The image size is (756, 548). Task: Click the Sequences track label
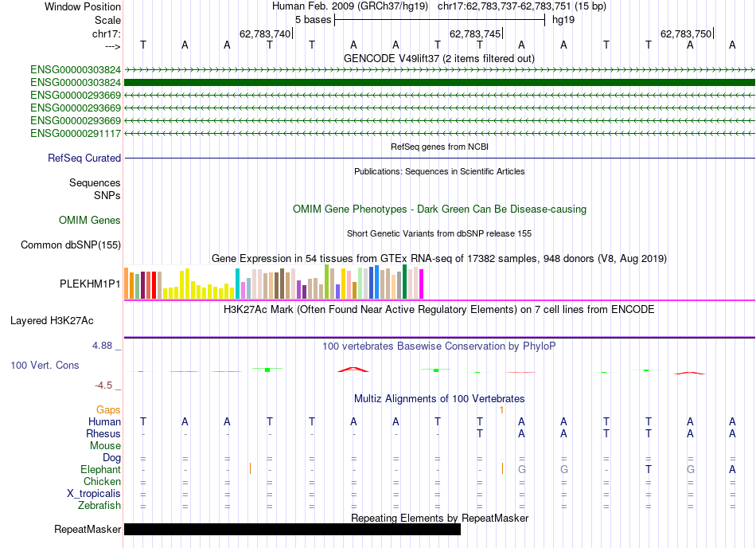(x=95, y=183)
